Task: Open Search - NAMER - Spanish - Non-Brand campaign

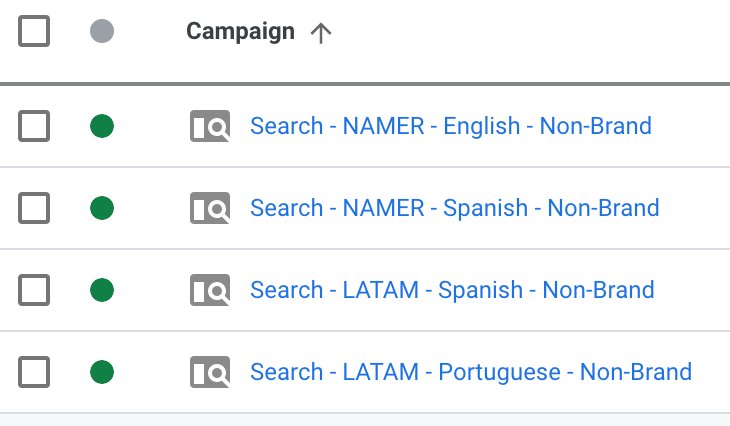Action: tap(454, 208)
